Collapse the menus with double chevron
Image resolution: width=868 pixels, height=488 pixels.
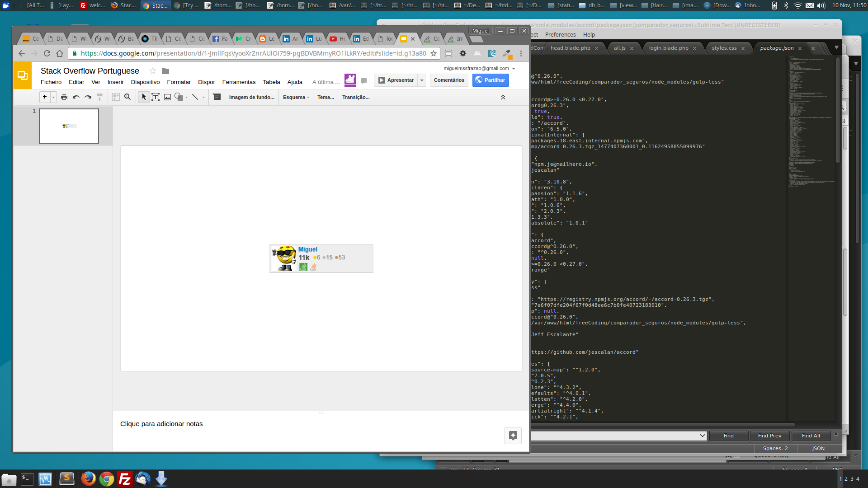tap(503, 97)
